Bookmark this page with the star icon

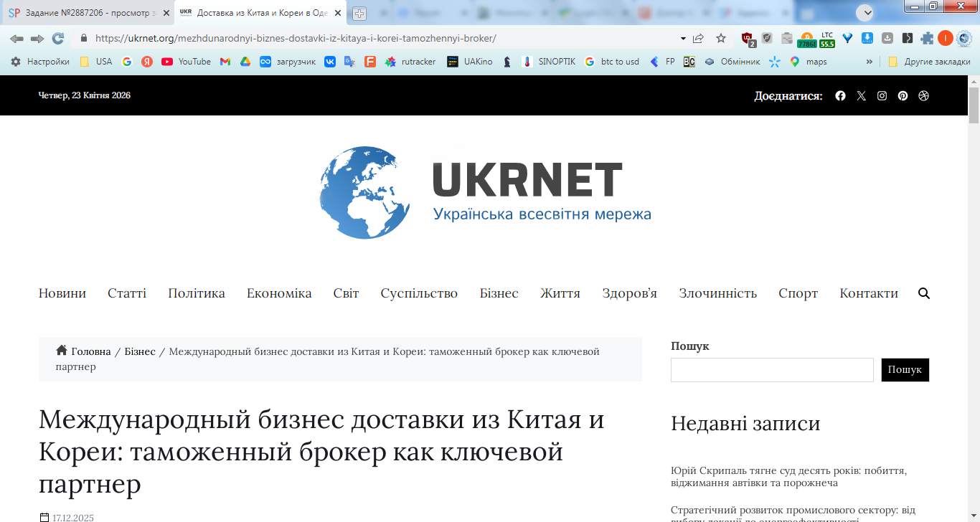click(721, 38)
